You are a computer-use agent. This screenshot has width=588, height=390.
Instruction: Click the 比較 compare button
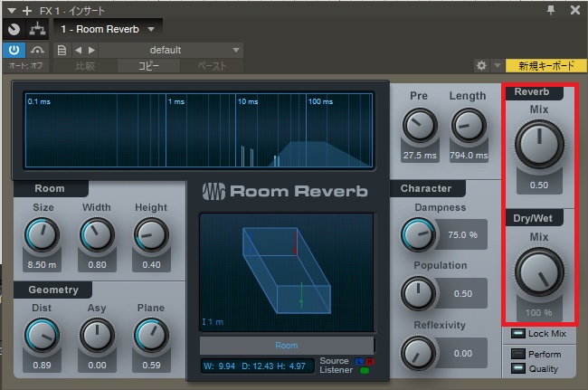pos(85,66)
